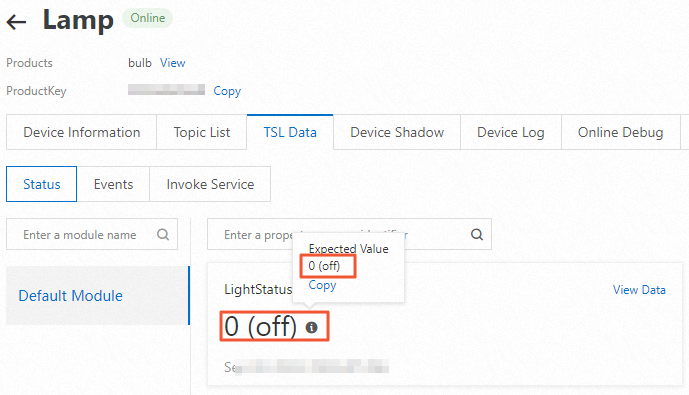This screenshot has width=689, height=395.
Task: Open the Online Debug tab
Action: pyautogui.click(x=620, y=132)
